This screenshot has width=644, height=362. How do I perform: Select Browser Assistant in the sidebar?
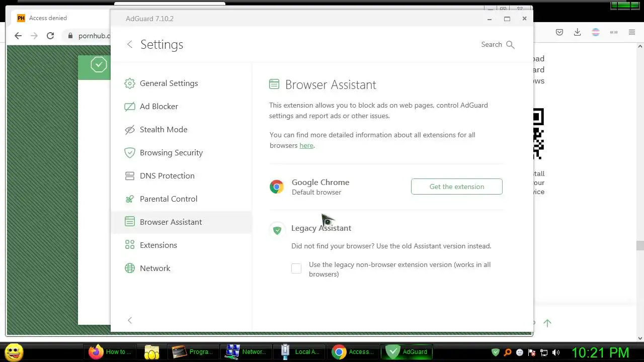click(x=181, y=222)
